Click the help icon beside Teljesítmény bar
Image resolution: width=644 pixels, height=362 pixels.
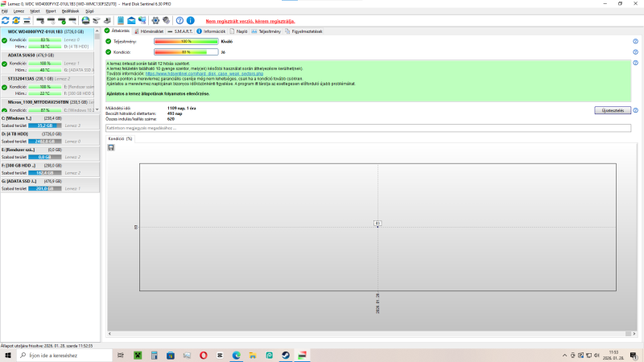click(x=635, y=42)
